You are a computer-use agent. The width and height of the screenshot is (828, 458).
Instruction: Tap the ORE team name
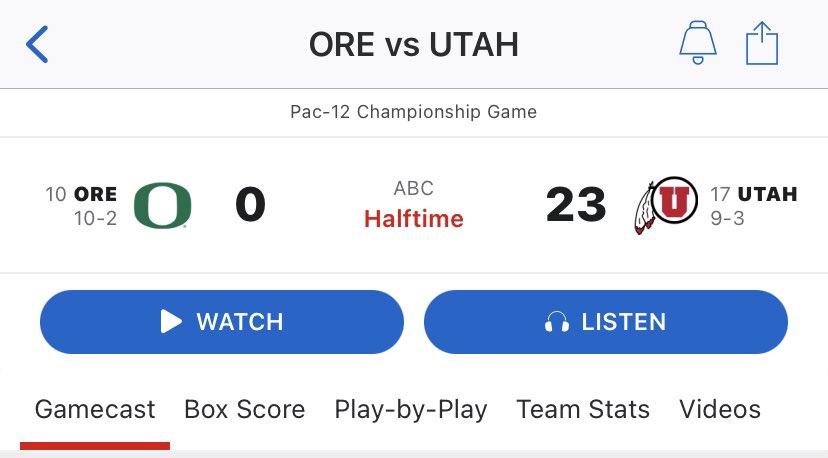pyautogui.click(x=96, y=194)
